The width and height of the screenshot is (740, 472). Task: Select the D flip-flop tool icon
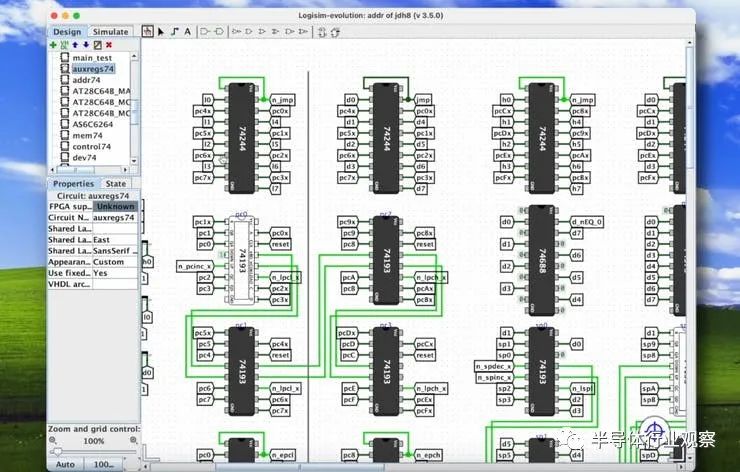322,32
